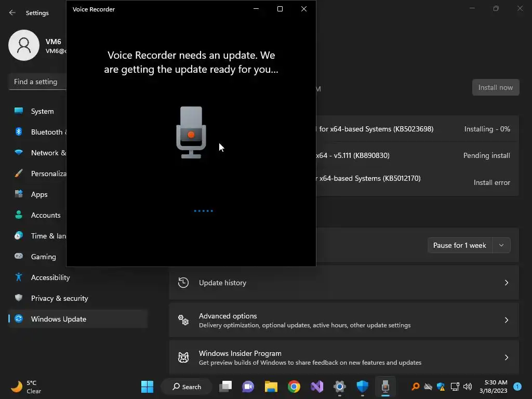Open Windows Insider Program
Viewport: 532px width, 399px height.
344,357
